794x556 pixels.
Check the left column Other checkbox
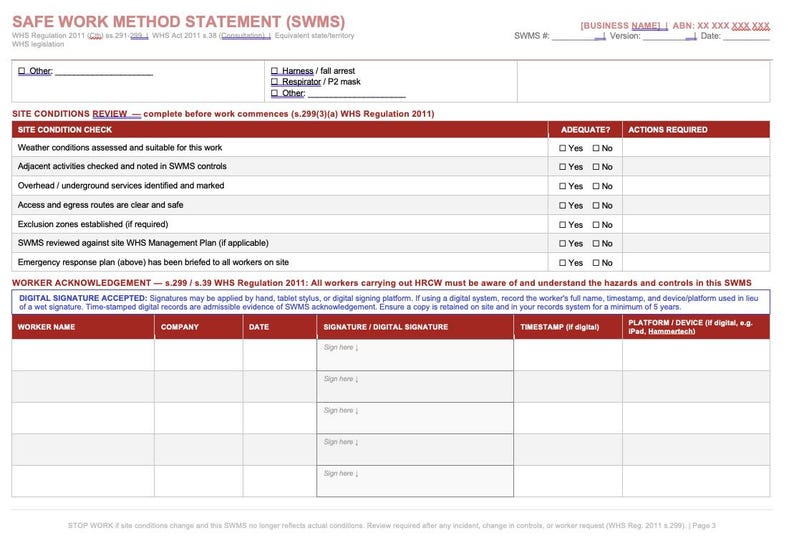21,71
